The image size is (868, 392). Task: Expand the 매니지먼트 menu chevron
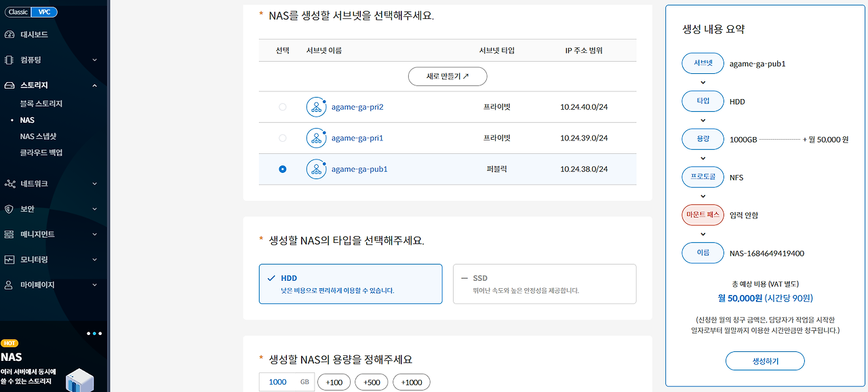coord(94,235)
